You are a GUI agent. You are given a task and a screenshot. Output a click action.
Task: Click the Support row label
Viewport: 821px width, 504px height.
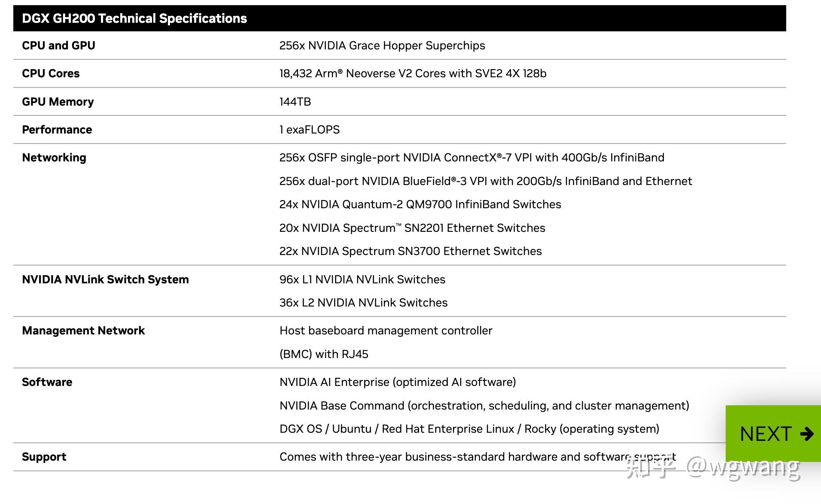coord(44,457)
